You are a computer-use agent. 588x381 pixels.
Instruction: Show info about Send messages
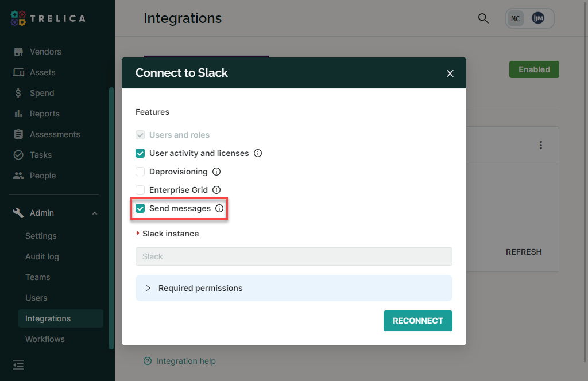[x=219, y=208]
